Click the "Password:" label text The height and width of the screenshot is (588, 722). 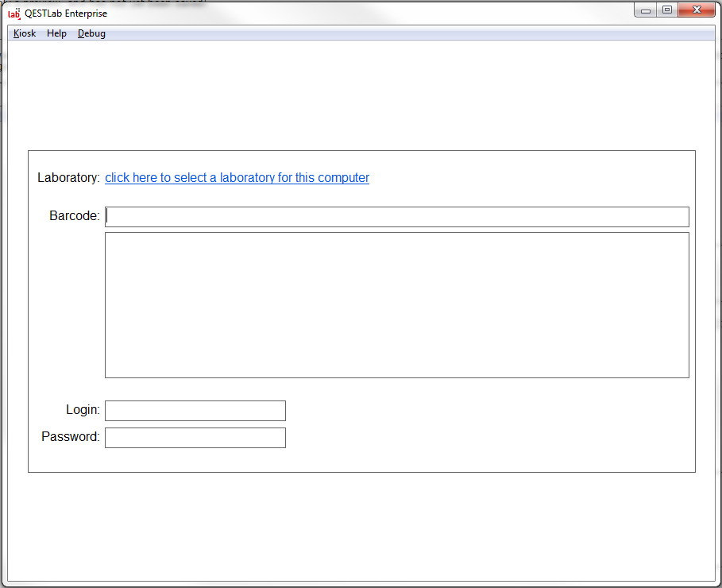coord(71,437)
